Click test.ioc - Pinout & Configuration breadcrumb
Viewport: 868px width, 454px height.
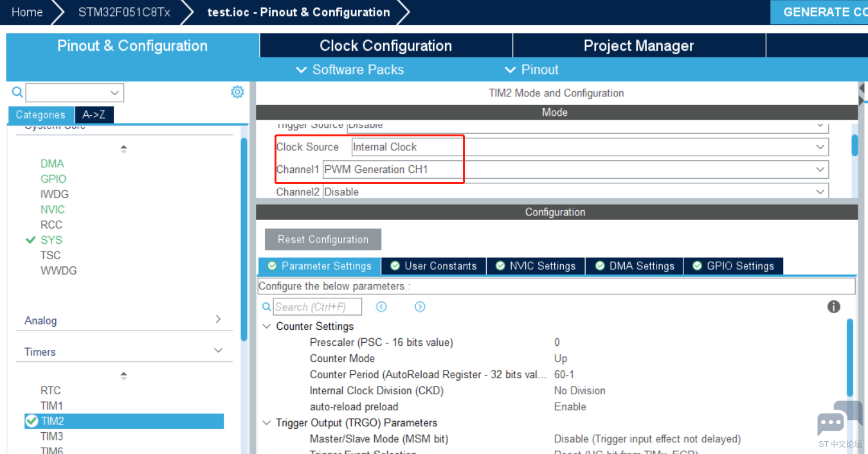click(298, 12)
